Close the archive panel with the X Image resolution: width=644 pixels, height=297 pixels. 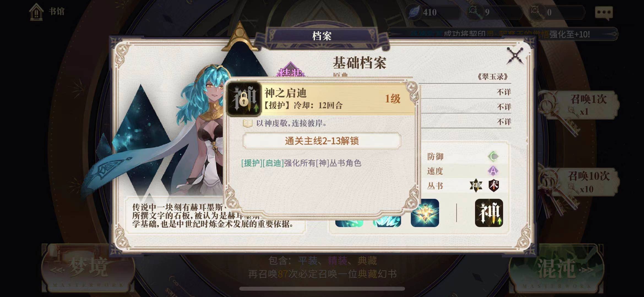coord(515,56)
